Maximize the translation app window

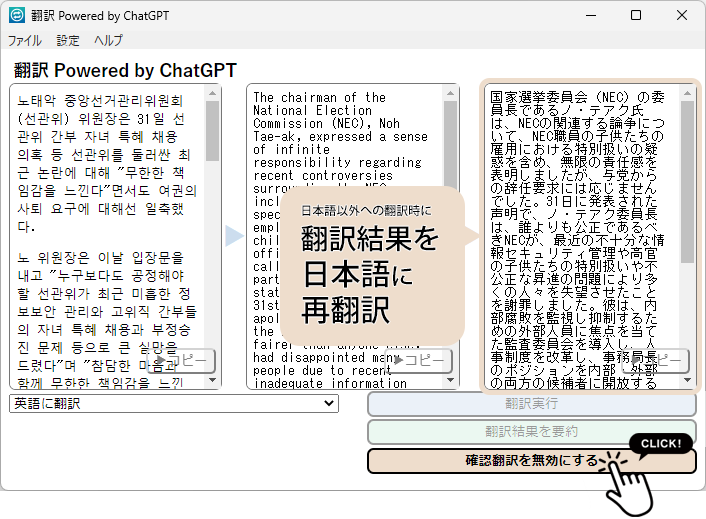636,15
